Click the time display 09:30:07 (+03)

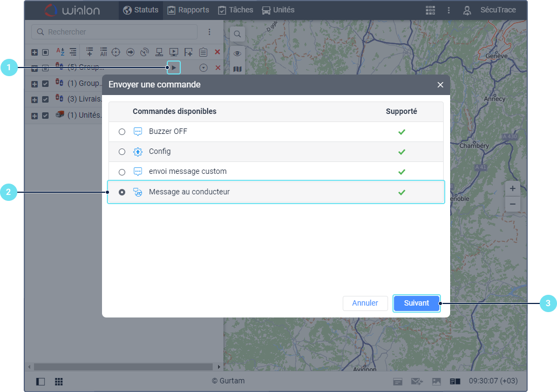click(x=493, y=381)
